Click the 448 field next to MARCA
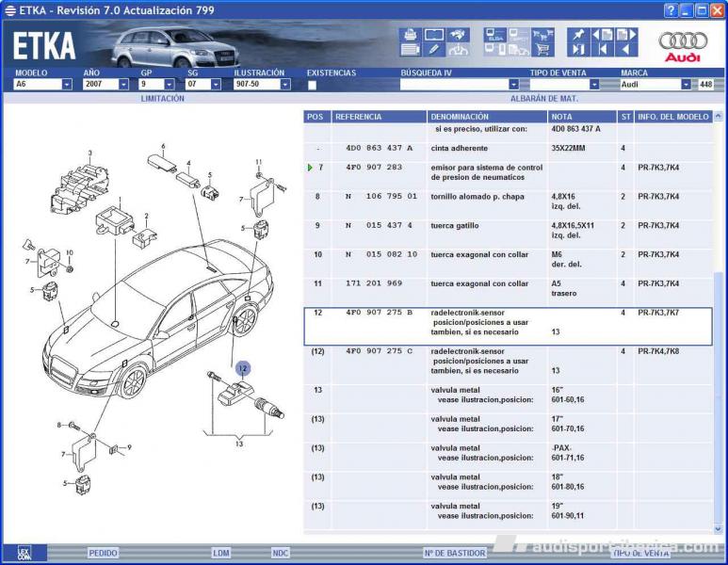This screenshot has height=565, width=728. [x=705, y=84]
